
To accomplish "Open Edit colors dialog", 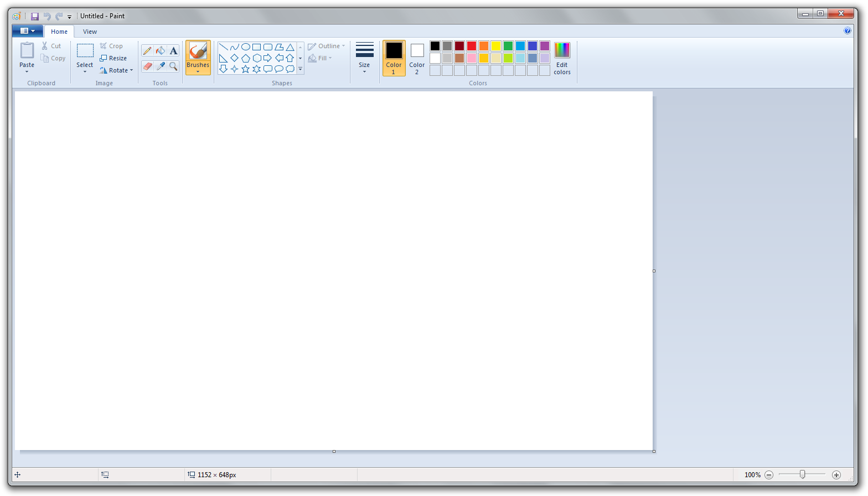I will [562, 58].
